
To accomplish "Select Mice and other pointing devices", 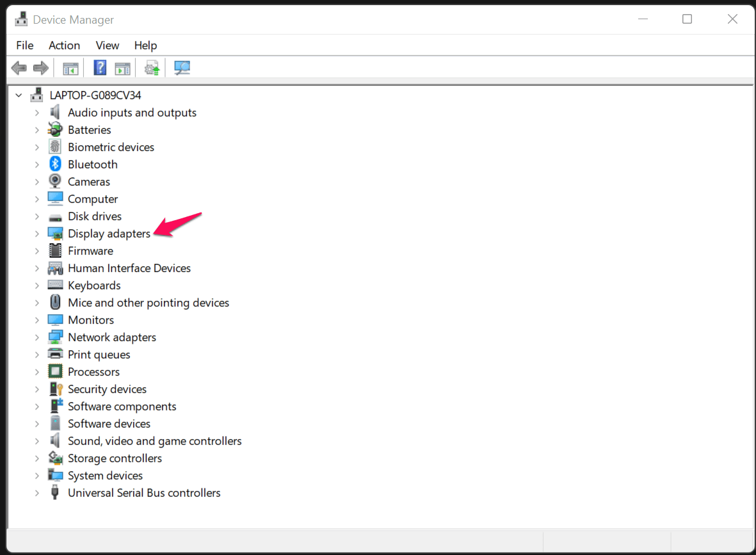I will (148, 303).
